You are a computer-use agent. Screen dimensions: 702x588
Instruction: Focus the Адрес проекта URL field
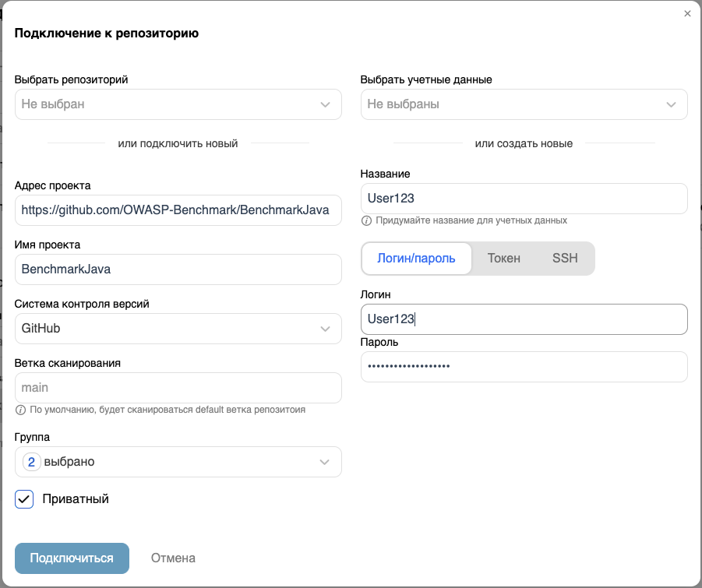point(178,210)
